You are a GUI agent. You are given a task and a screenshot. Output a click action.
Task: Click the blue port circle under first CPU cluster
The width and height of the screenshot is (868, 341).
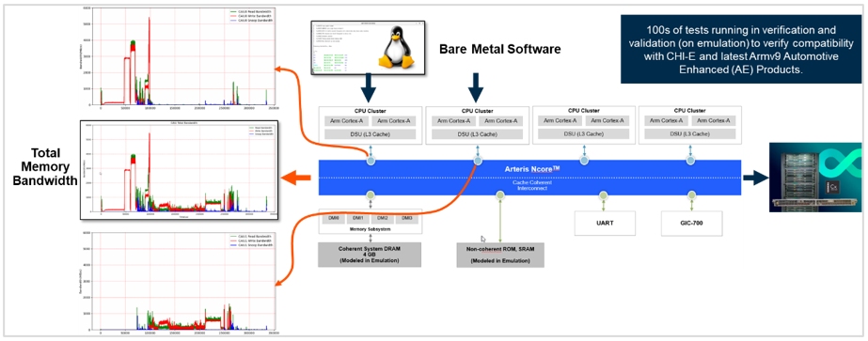click(x=371, y=161)
